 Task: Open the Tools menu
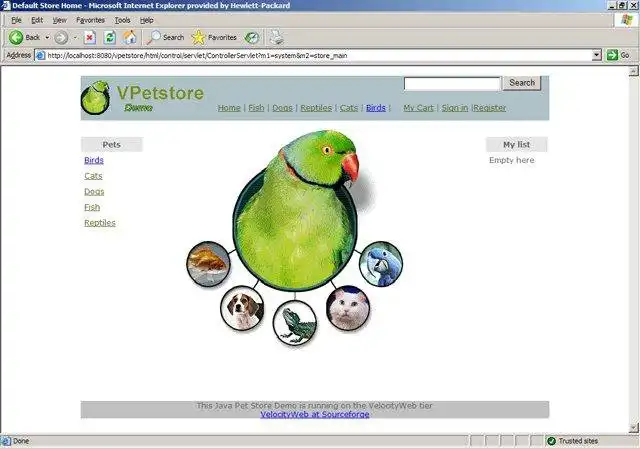122,20
